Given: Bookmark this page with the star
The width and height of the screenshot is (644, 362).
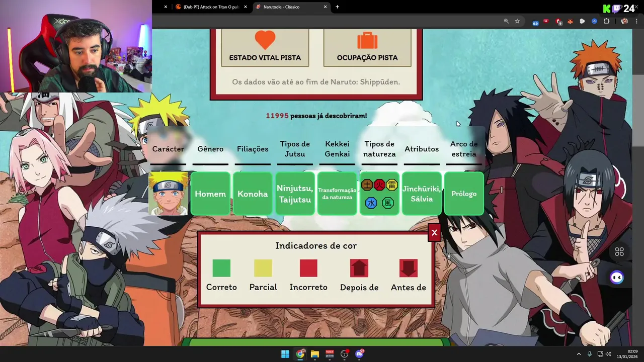Looking at the screenshot, I should point(517,21).
